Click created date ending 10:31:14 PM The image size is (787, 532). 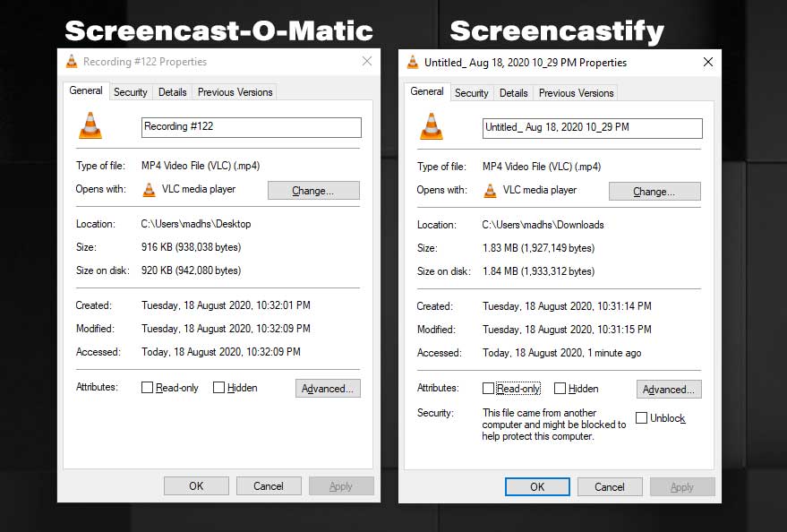pyautogui.click(x=567, y=306)
